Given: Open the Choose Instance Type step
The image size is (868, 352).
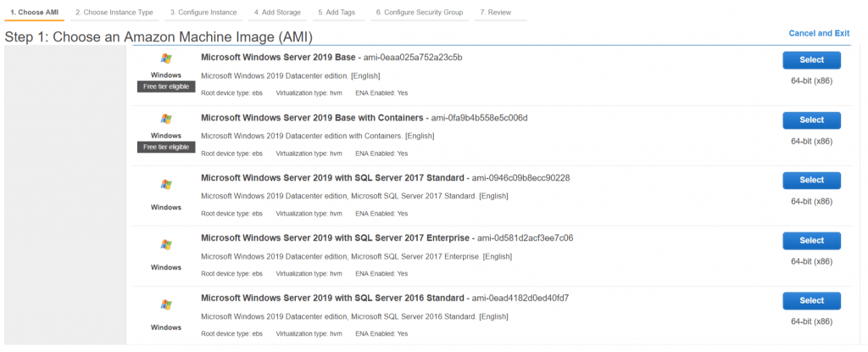Looking at the screenshot, I should (114, 12).
